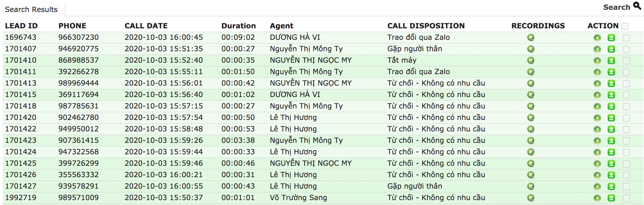
Task: Download recording for lead 1701407
Action: pyautogui.click(x=611, y=49)
